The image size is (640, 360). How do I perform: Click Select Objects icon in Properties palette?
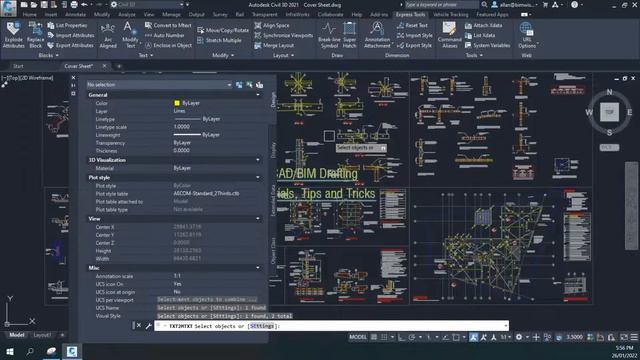click(x=249, y=85)
